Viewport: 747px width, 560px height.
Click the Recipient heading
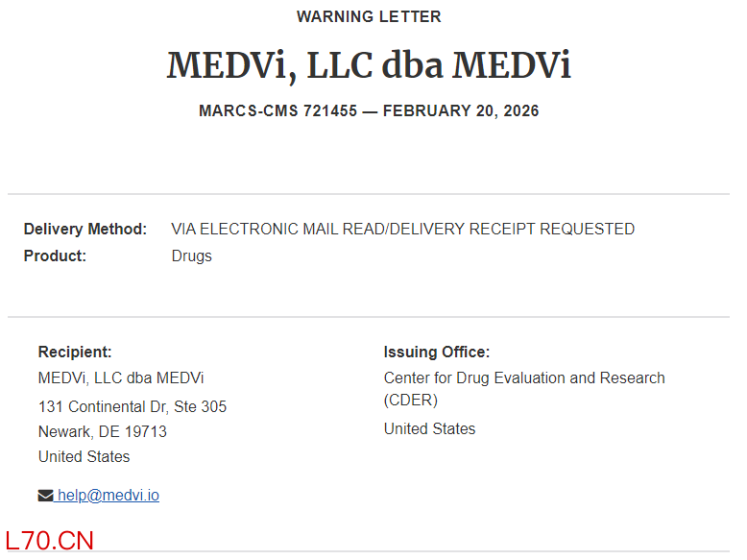tap(75, 352)
